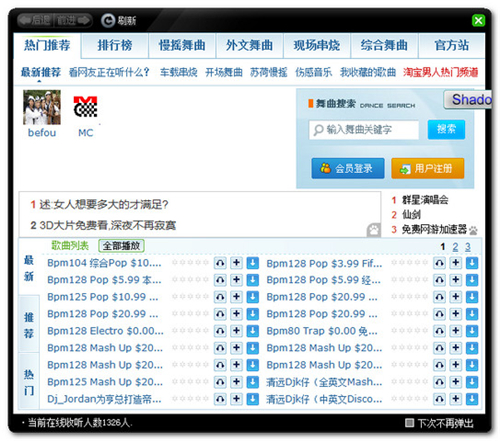Go to page 2 of song list
500x441 pixels.
(x=455, y=247)
